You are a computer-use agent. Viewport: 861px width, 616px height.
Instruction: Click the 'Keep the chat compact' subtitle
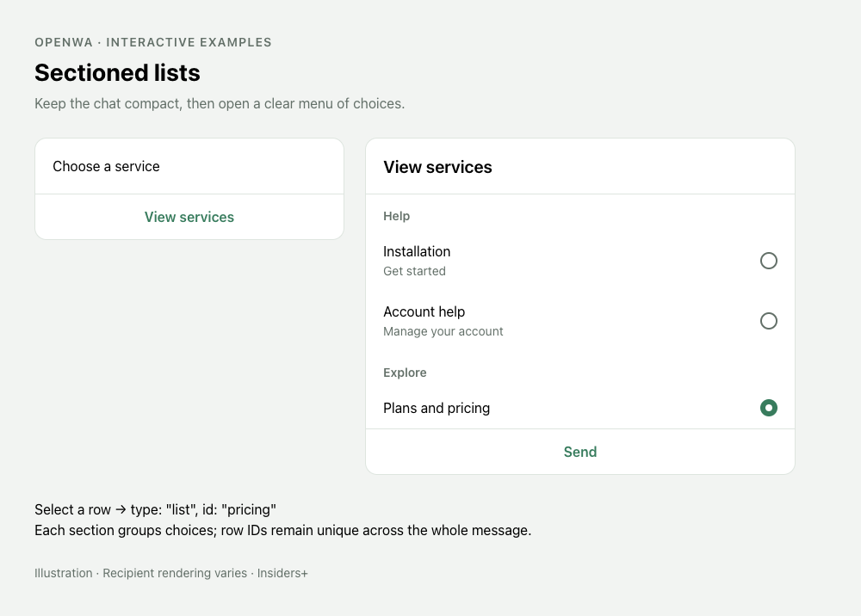(x=220, y=104)
